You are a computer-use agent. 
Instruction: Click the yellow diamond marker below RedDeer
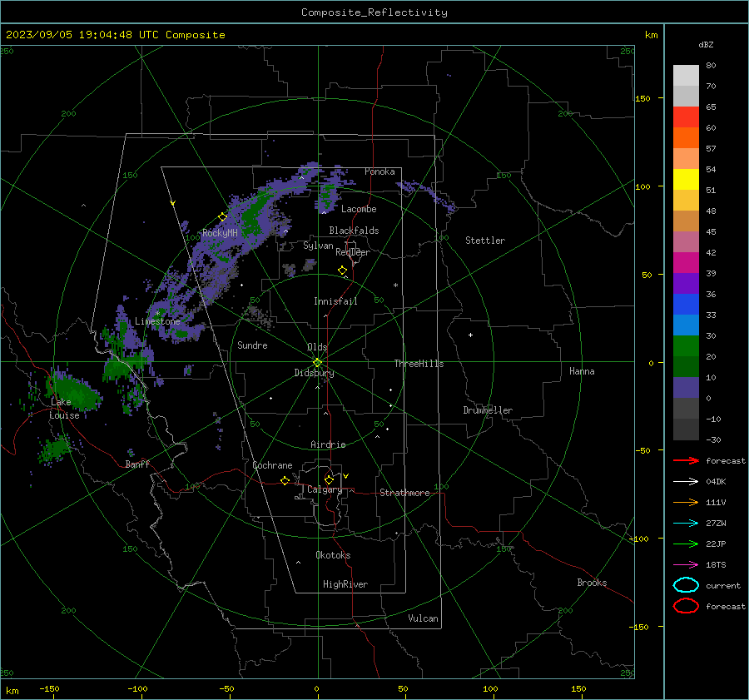(343, 271)
